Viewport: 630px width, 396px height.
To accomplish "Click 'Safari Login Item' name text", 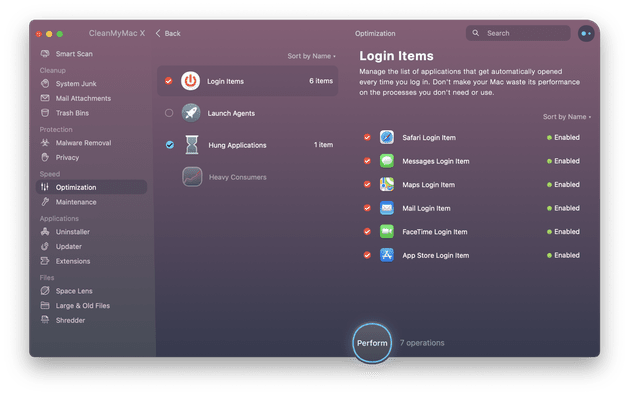I will click(x=429, y=137).
